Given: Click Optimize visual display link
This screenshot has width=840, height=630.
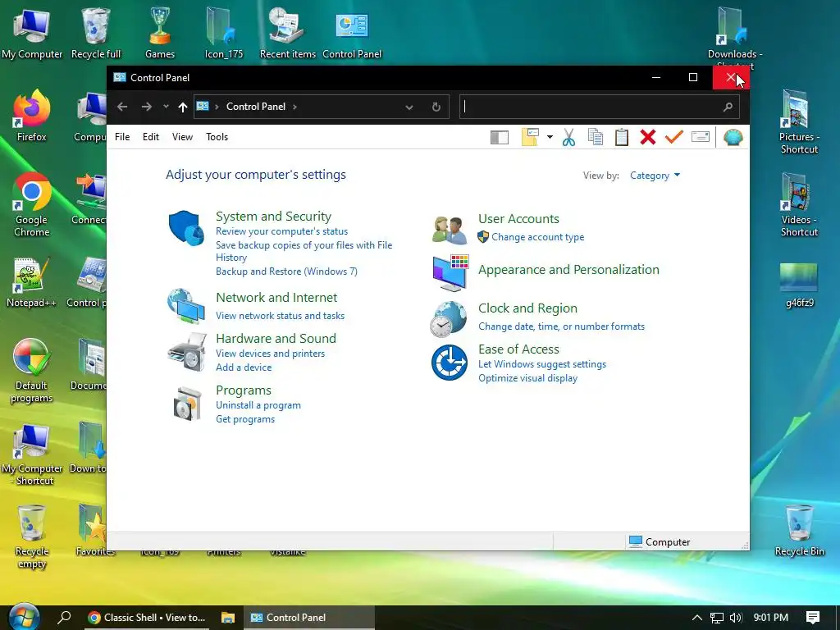Looking at the screenshot, I should 527,378.
